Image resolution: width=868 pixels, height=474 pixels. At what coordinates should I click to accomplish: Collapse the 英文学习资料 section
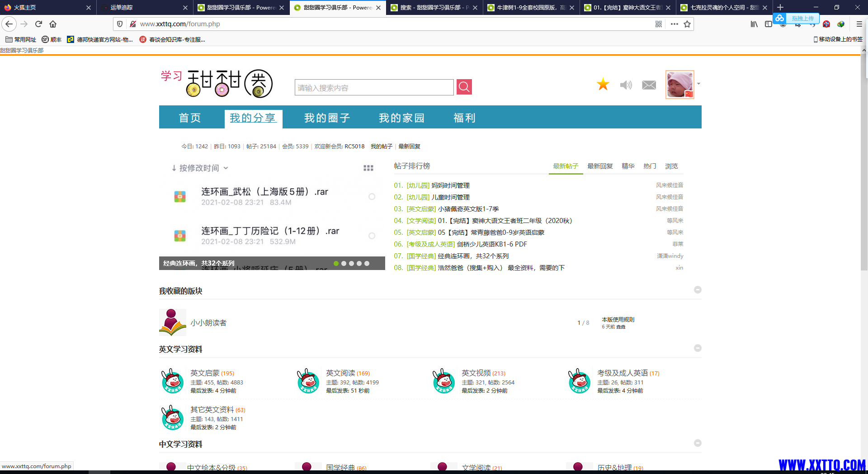[x=698, y=348]
